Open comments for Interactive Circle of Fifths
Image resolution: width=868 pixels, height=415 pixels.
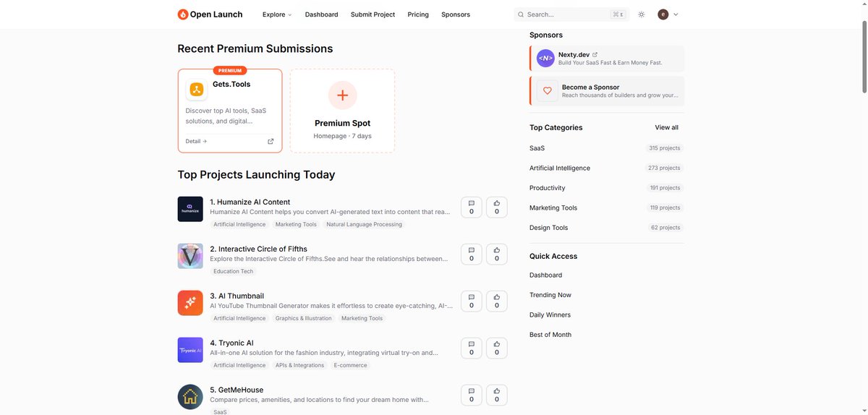[x=472, y=254]
